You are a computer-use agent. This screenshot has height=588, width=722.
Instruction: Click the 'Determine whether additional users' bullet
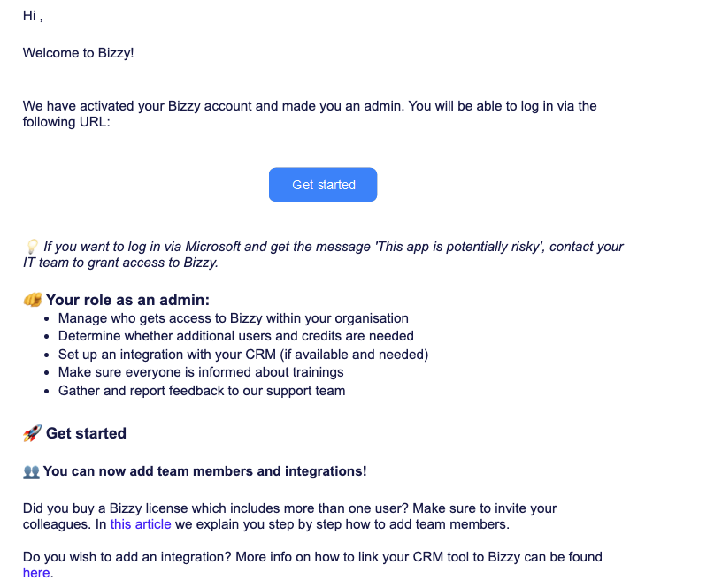[x=235, y=336]
